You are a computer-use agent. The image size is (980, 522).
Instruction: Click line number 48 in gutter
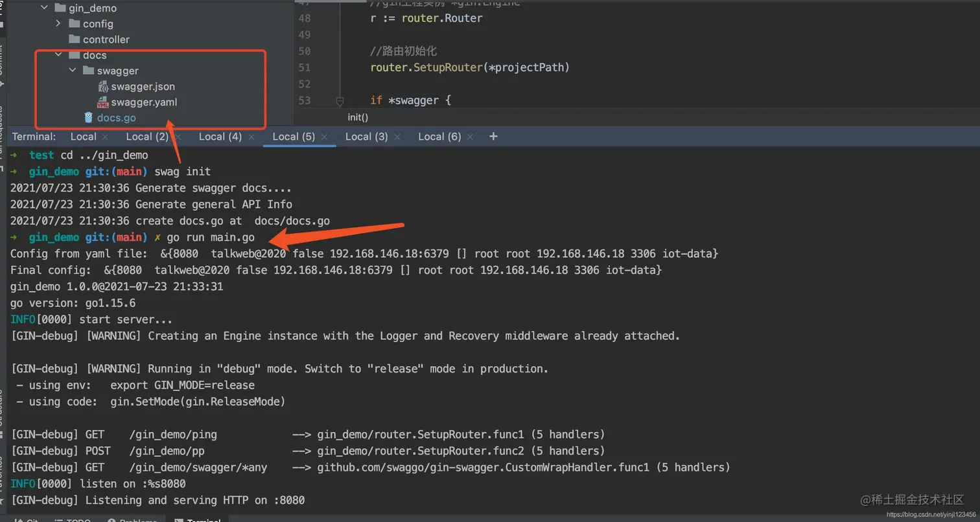[305, 18]
